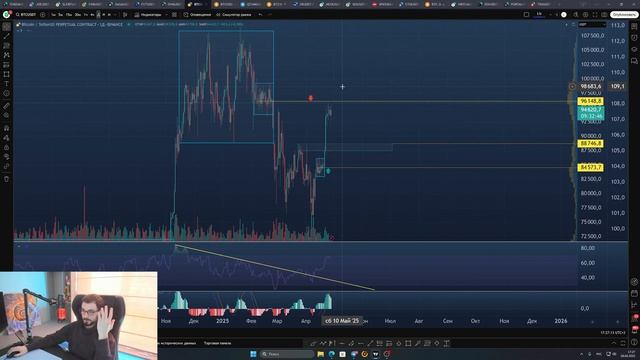640x360 pixels.
Task: Open the TradingView user profile menu
Action: pos(7,14)
